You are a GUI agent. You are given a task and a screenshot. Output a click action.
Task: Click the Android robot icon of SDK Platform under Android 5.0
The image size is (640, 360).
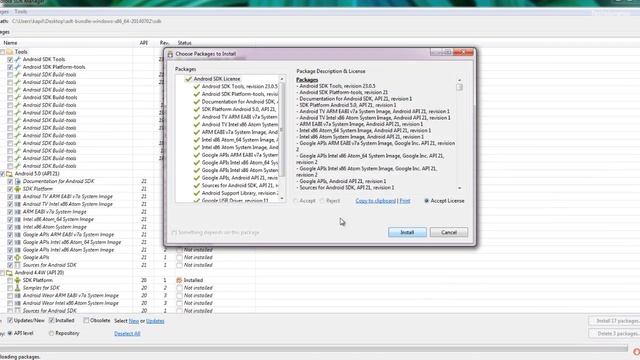18,189
